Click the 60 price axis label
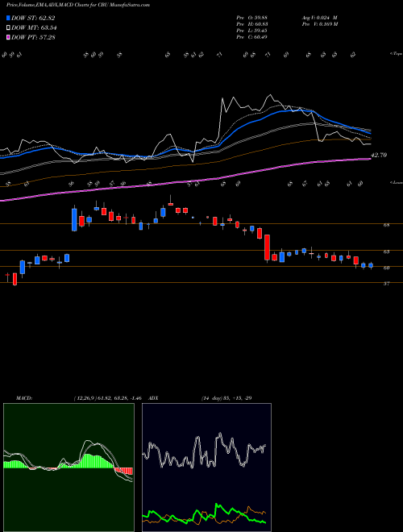The height and width of the screenshot is (532, 403). (x=387, y=268)
